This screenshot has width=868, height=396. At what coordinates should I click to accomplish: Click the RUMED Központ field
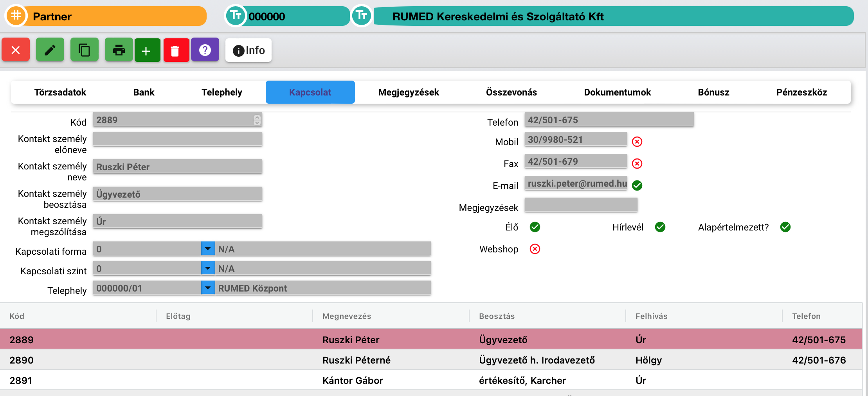[x=323, y=288]
